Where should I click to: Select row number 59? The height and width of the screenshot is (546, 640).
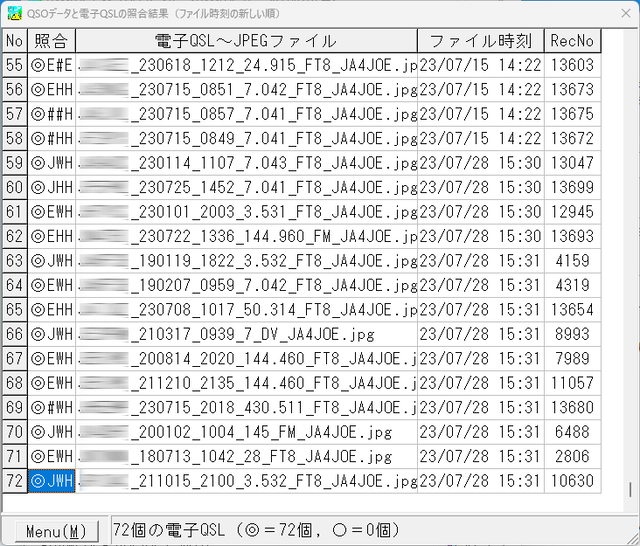(x=15, y=163)
